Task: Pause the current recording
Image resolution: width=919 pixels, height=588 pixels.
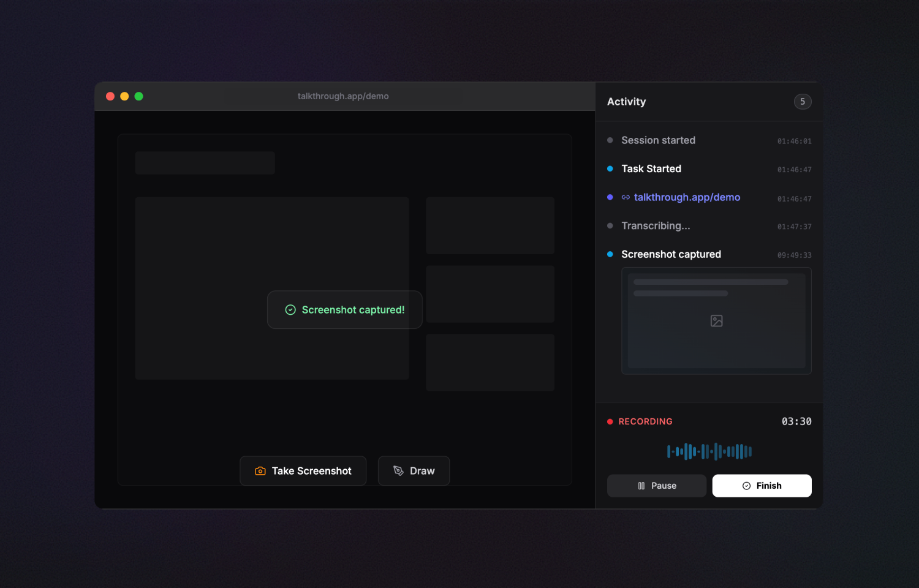Action: 656,486
